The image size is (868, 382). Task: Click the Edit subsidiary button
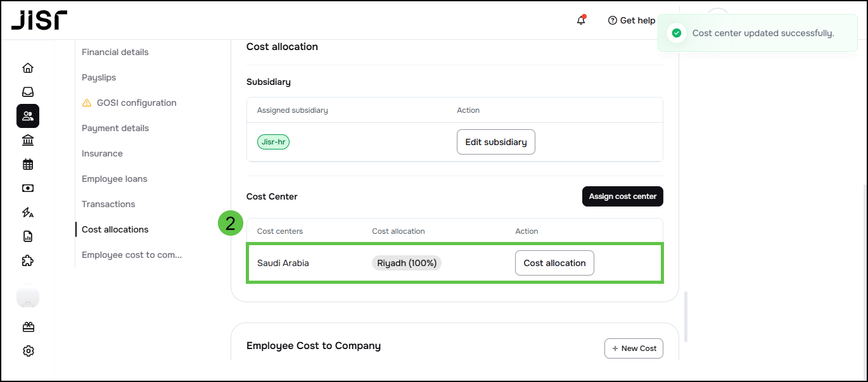(x=495, y=142)
